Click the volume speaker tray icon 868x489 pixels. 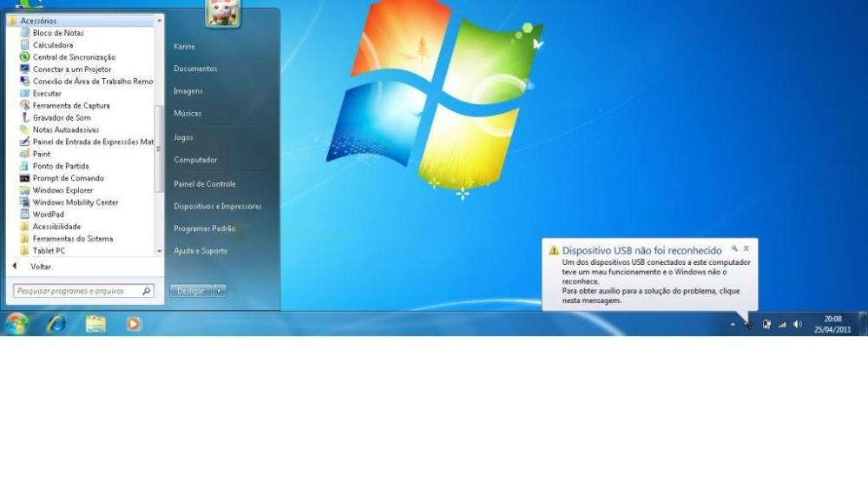(798, 324)
